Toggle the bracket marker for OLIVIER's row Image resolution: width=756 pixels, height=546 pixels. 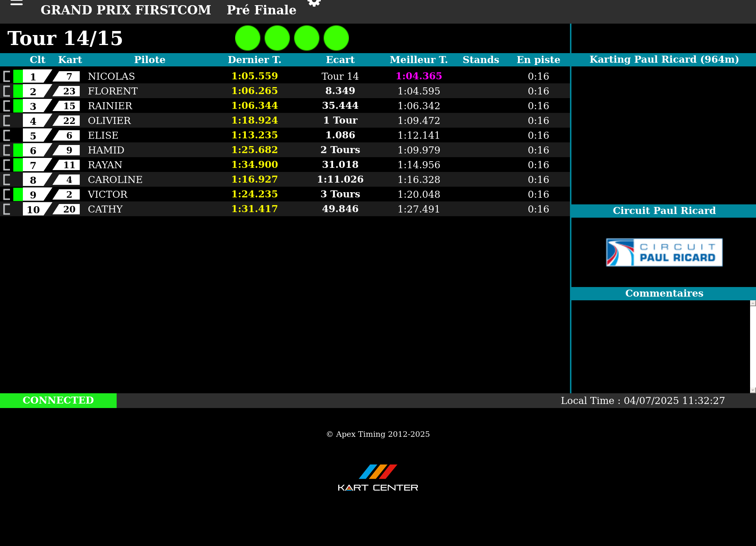[7, 121]
